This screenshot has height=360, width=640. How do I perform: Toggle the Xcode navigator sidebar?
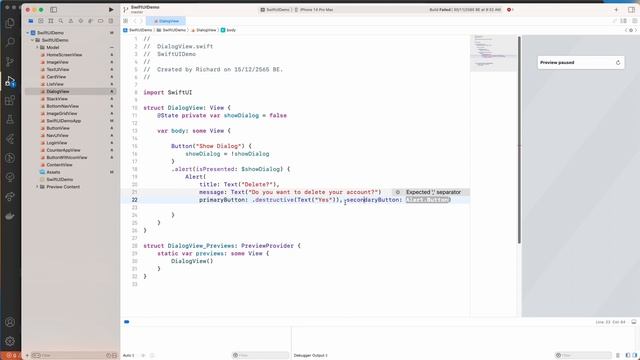[x=53, y=9]
